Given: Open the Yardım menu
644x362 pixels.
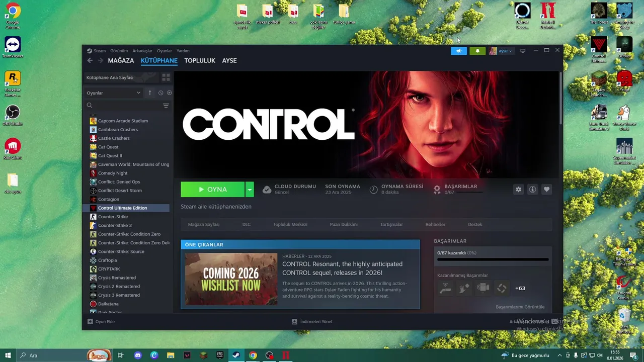Looking at the screenshot, I should pyautogui.click(x=183, y=51).
